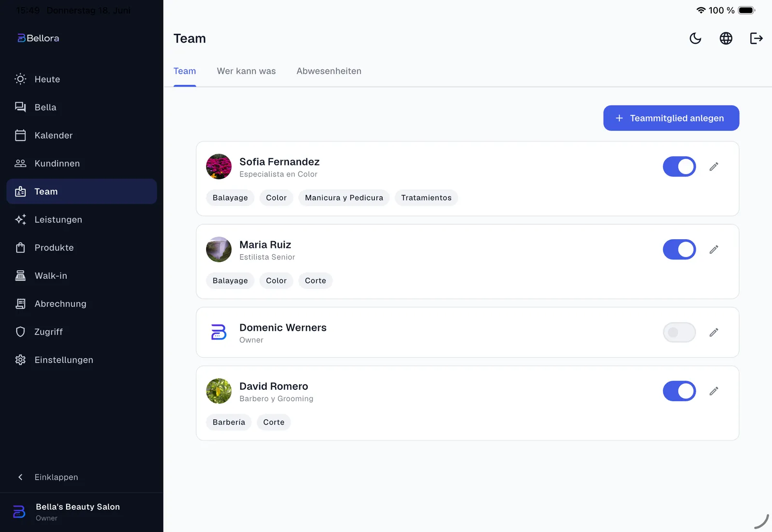This screenshot has height=532, width=772.
Task: Go to Heute in sidebar
Action: tap(82, 79)
